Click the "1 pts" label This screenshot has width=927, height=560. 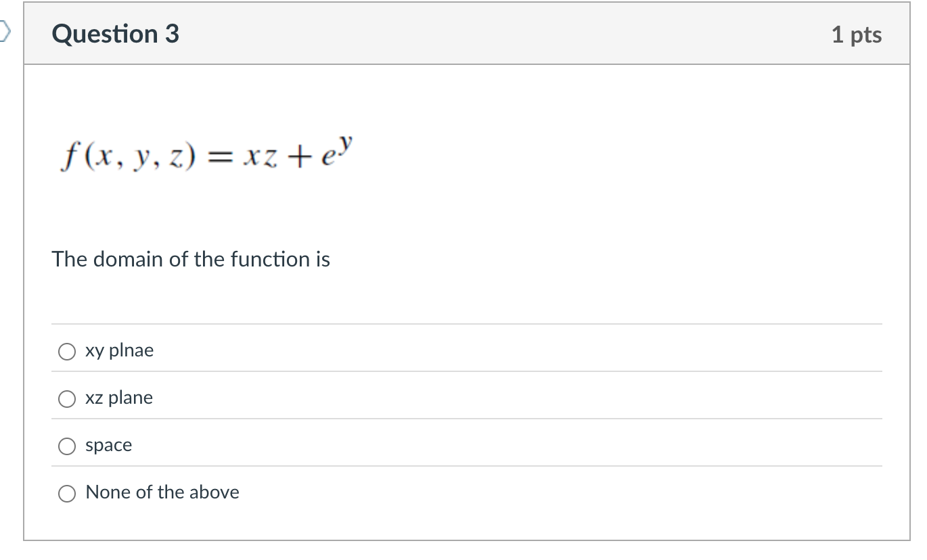click(858, 34)
